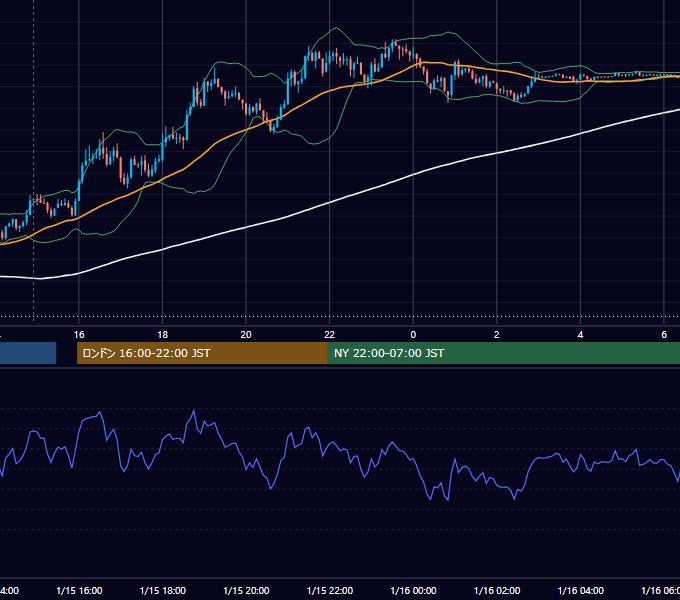Select the 6 hour axis label
The width and height of the screenshot is (680, 600).
[664, 335]
